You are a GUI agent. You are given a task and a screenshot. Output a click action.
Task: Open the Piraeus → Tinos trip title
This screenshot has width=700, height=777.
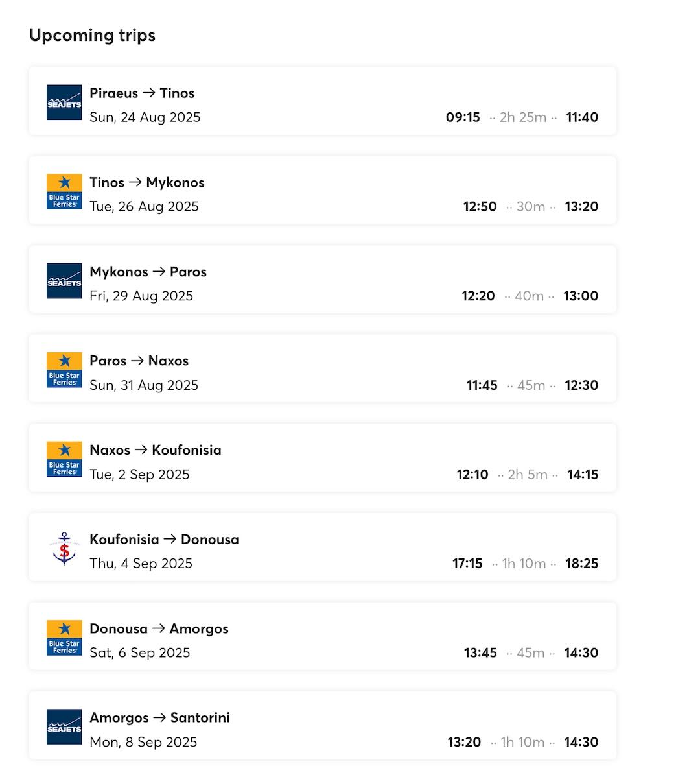142,93
